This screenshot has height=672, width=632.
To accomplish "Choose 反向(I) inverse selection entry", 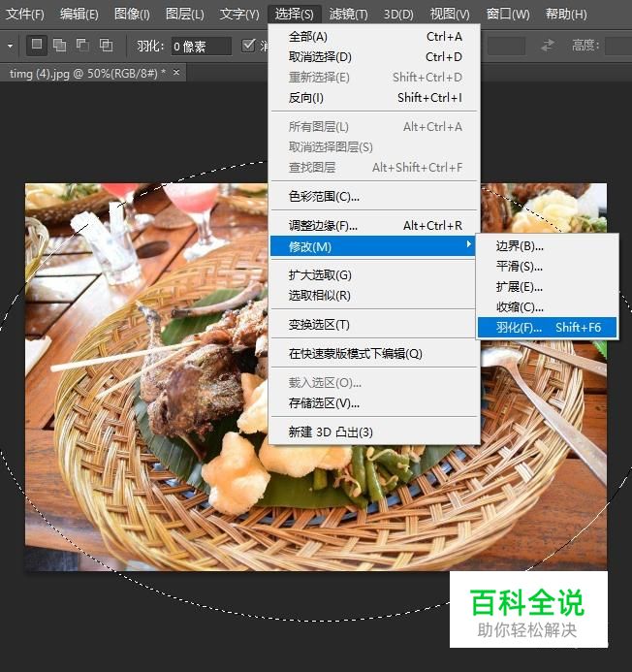I will tap(374, 98).
